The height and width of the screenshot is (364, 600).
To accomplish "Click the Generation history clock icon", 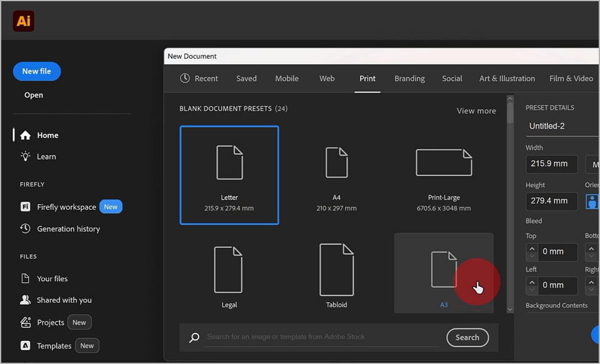I will (25, 229).
